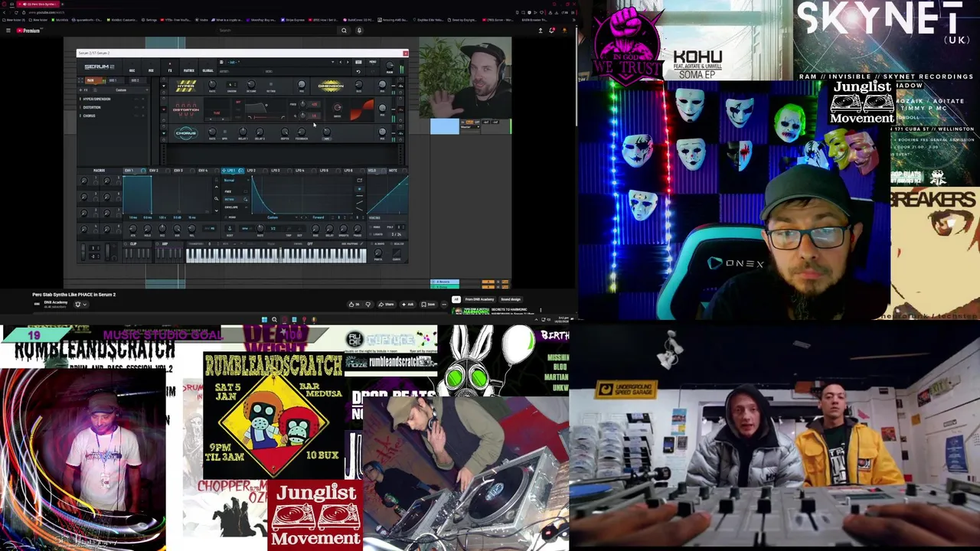Open the DNB Academy channel name link
980x551 pixels.
[x=56, y=302]
